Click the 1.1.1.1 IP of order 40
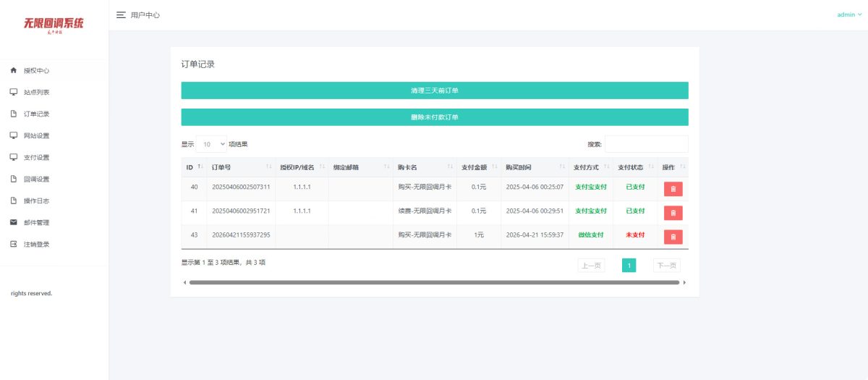The height and width of the screenshot is (380, 868). point(302,187)
